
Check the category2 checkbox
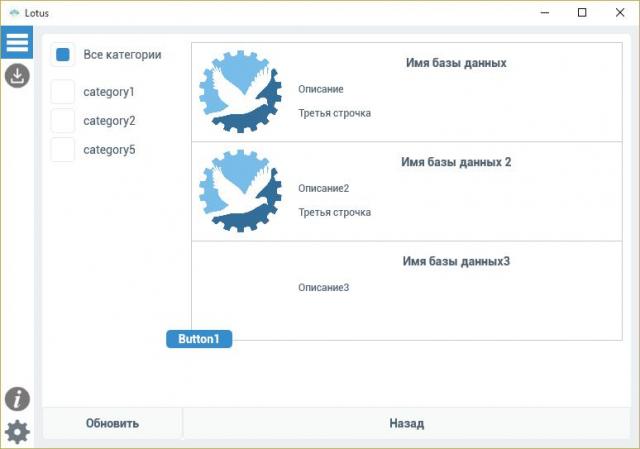pyautogui.click(x=62, y=120)
